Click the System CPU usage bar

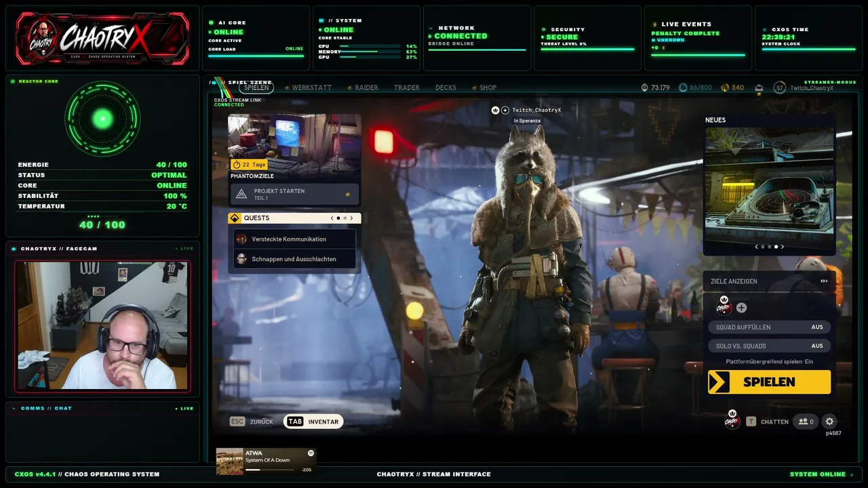tap(369, 46)
